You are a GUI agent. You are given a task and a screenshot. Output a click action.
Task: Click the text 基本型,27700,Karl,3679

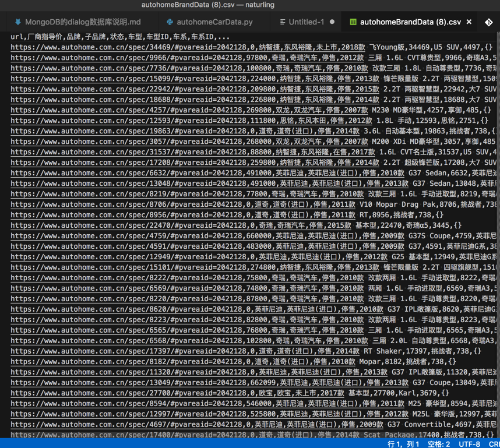pos(393,393)
